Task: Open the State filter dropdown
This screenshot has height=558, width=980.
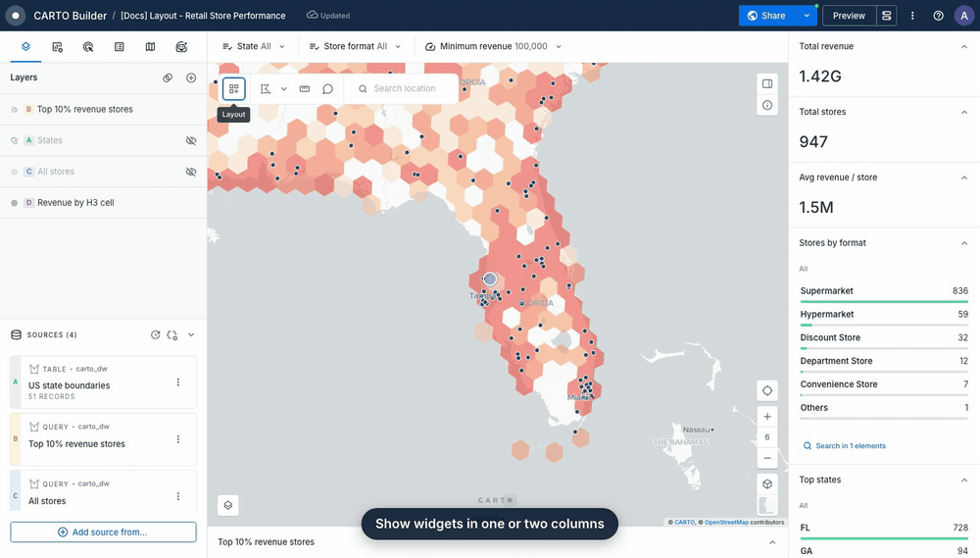Action: click(254, 46)
